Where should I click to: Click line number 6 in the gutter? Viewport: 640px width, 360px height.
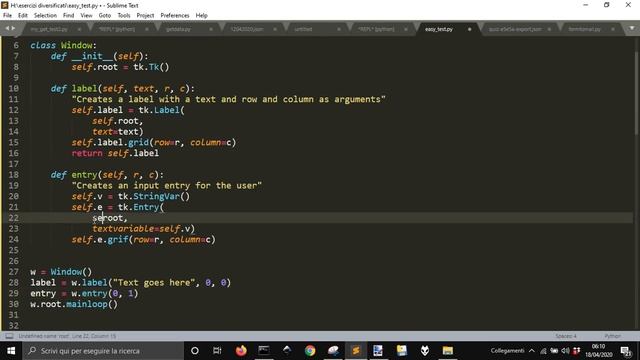(x=16, y=45)
